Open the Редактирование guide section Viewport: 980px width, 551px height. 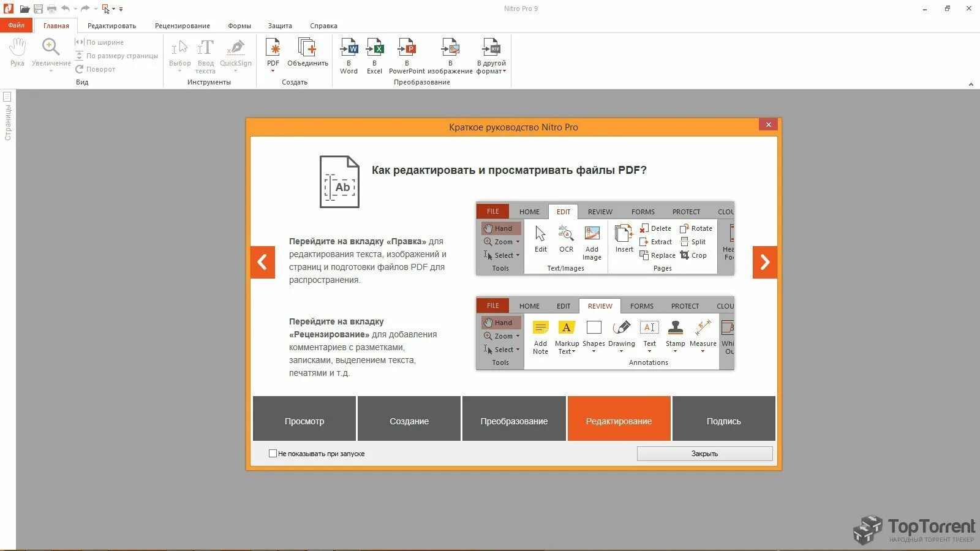click(619, 419)
